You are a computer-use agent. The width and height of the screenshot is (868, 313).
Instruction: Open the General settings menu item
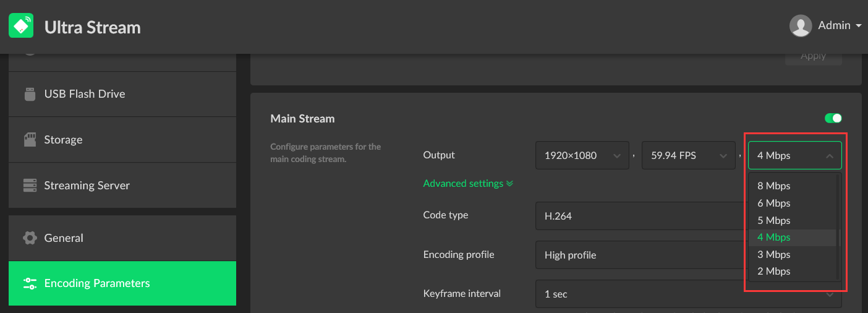(122, 238)
